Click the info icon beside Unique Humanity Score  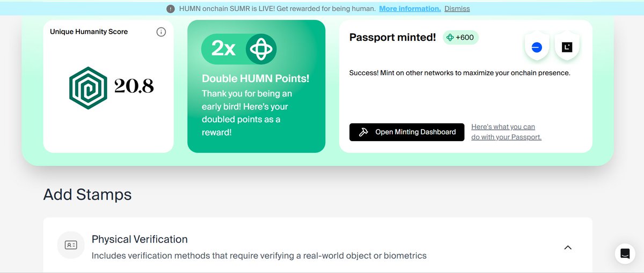point(161,32)
